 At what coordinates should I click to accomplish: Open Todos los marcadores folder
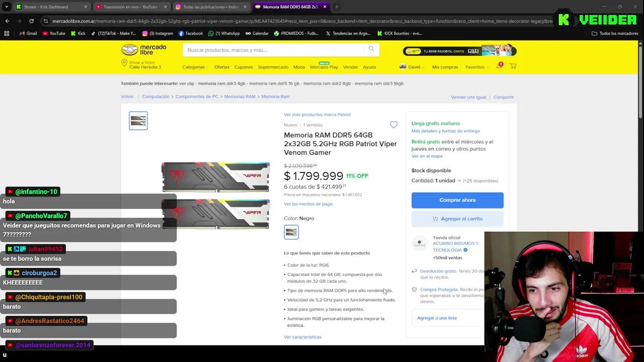tap(615, 33)
